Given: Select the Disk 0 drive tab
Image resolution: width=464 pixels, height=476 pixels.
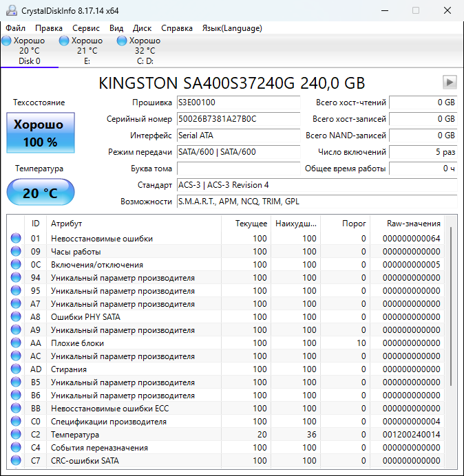Looking at the screenshot, I should pos(30,51).
